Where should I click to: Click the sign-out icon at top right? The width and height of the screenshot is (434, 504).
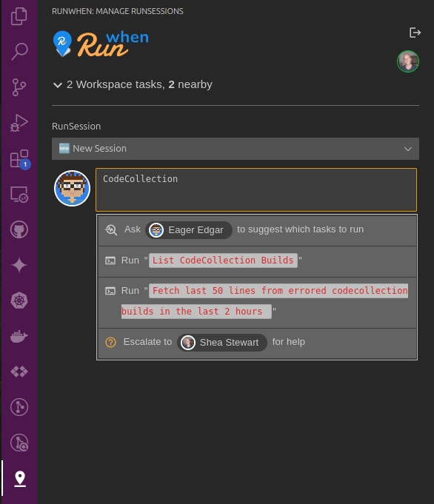pos(415,33)
